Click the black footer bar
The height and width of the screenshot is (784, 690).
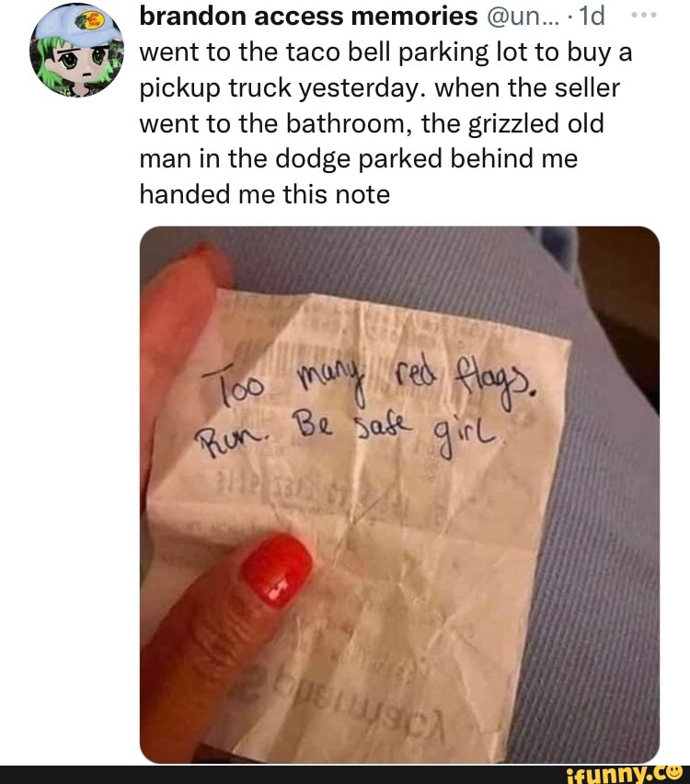[x=345, y=775]
